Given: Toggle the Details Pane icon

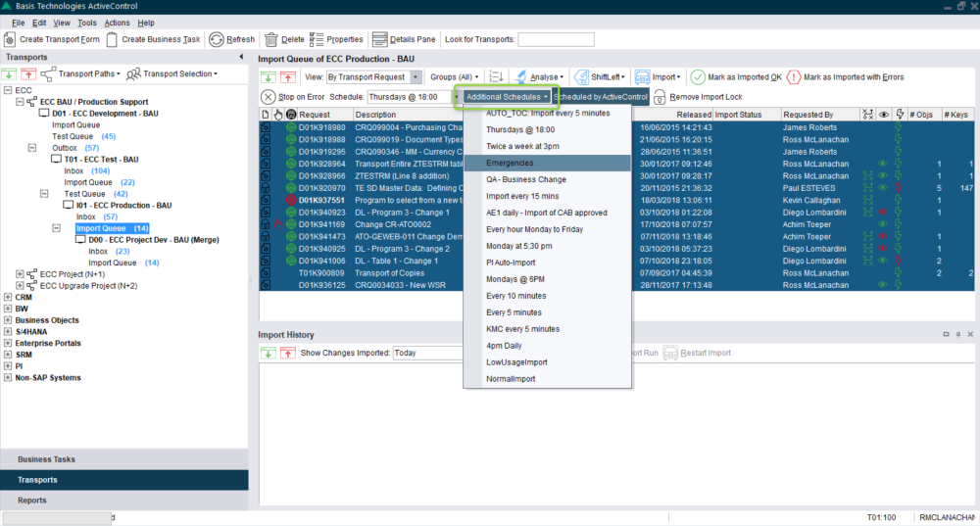Looking at the screenshot, I should click(379, 39).
